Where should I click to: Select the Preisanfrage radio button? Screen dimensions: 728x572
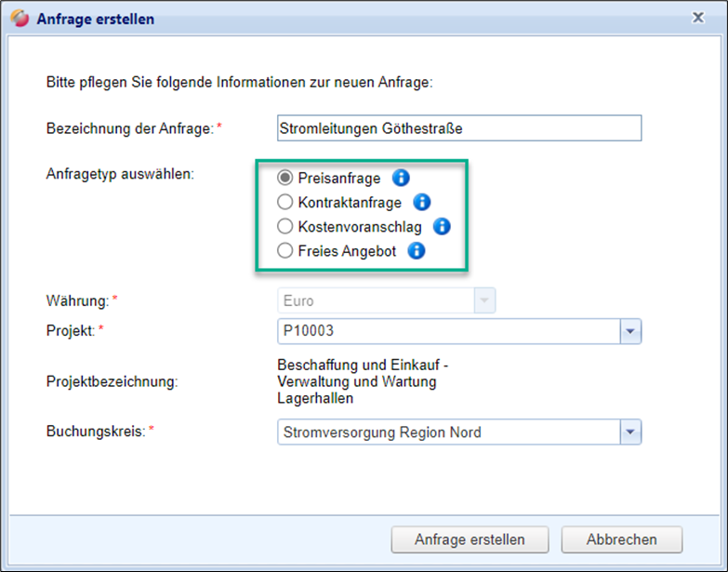point(285,179)
